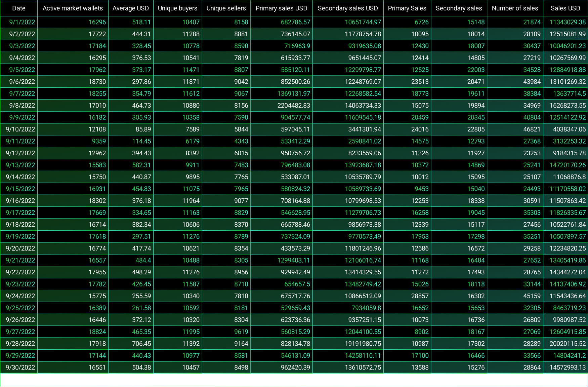588x387 pixels.
Task: Click the Sales USD column header
Action: [x=565, y=8]
